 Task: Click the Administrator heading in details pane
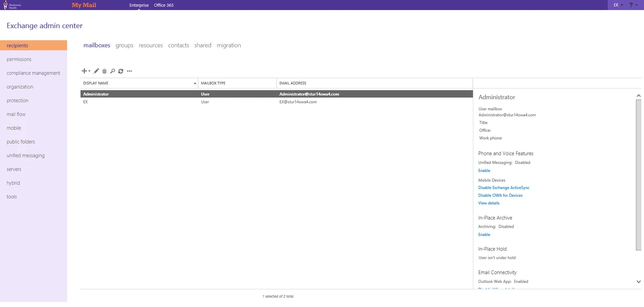[497, 97]
